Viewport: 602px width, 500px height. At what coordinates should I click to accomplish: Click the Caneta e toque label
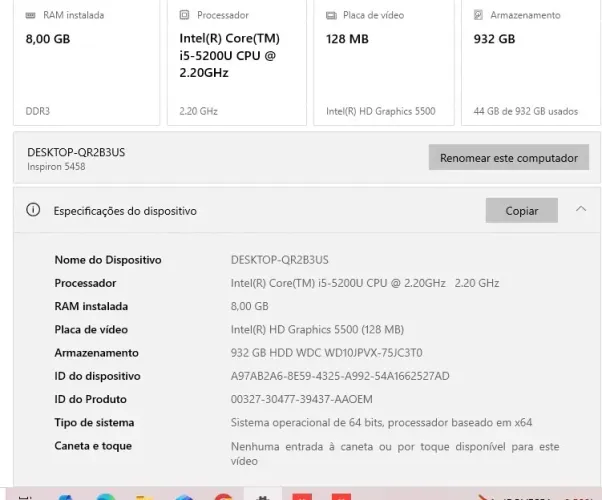click(x=93, y=446)
